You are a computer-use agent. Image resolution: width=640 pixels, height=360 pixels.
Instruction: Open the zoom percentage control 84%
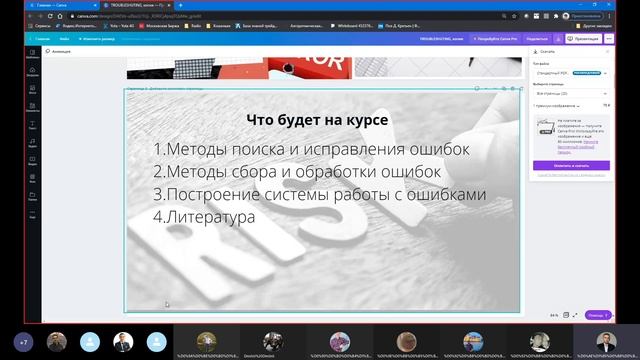(554, 315)
